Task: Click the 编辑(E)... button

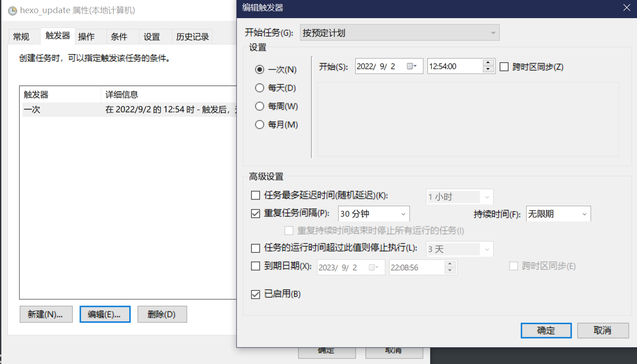Action: pos(105,315)
